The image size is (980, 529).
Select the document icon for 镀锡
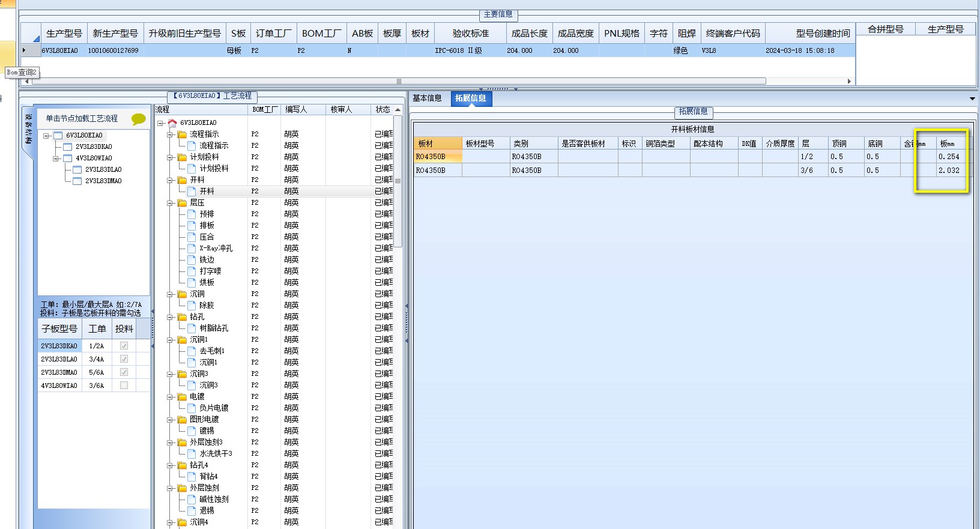click(x=192, y=431)
